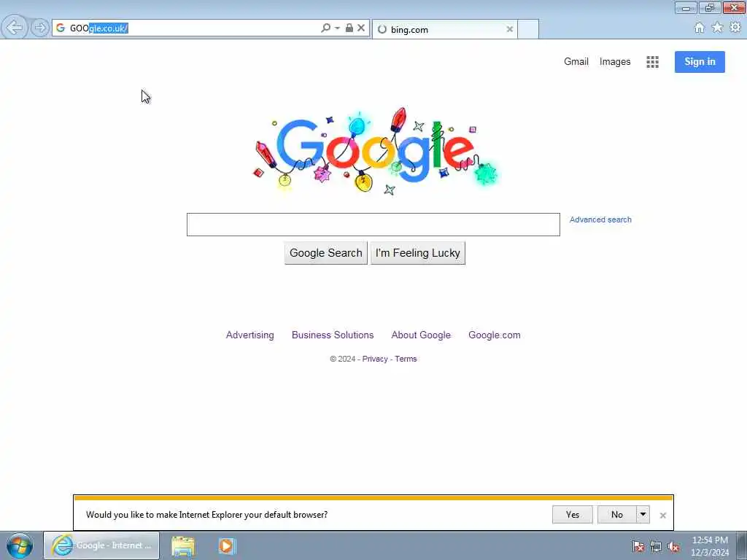Open the taskbar clock showing 12:54 PM

click(x=710, y=546)
